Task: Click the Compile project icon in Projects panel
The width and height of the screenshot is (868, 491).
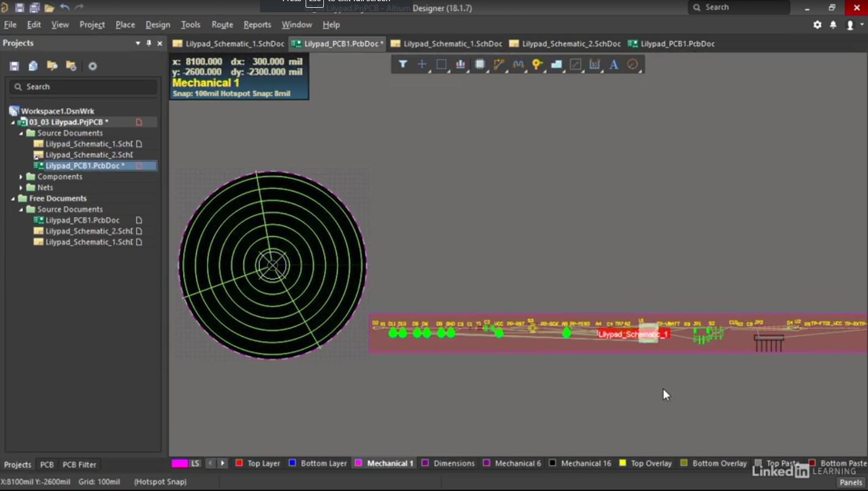Action: [x=33, y=66]
